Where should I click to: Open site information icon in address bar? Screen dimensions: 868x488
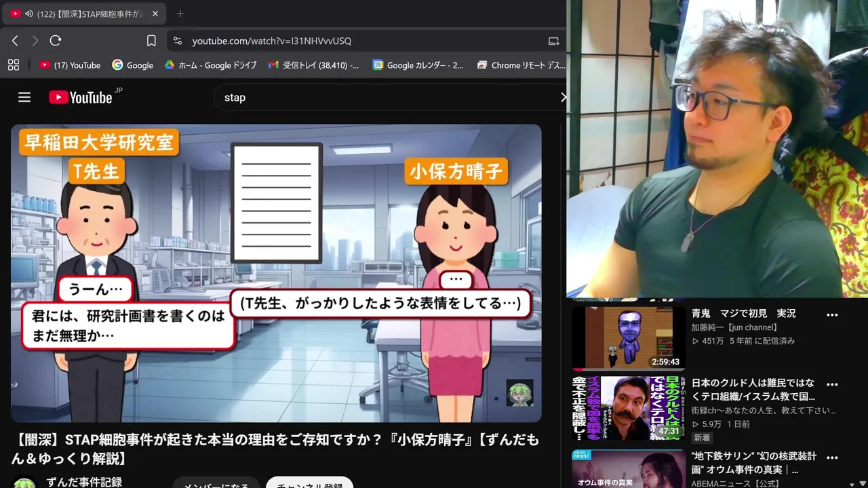(178, 41)
